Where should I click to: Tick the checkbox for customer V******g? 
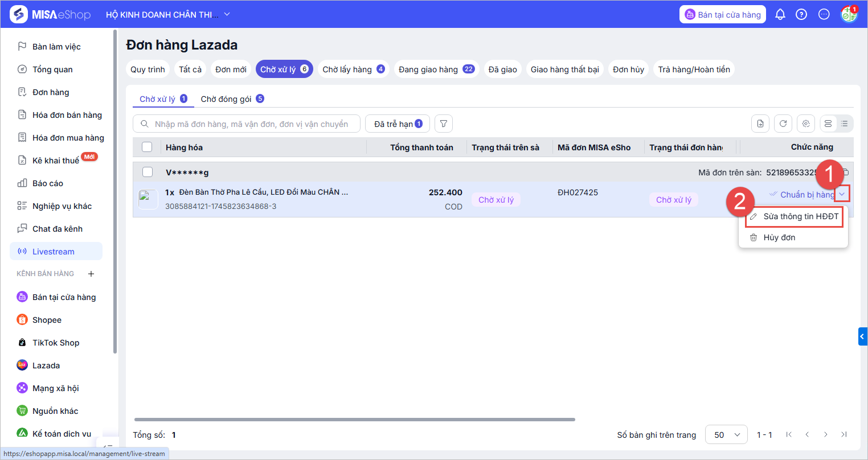(x=147, y=172)
